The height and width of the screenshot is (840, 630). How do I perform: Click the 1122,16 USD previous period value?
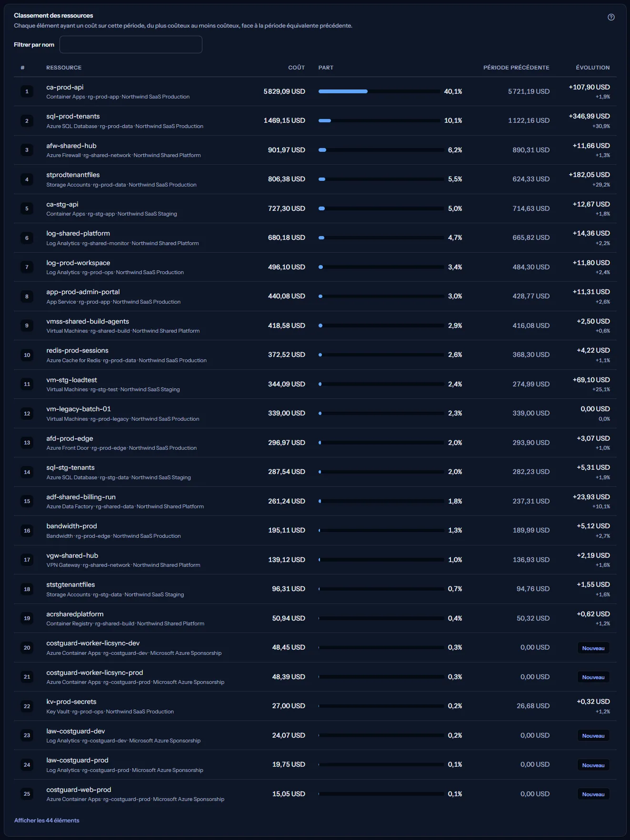pyautogui.click(x=529, y=120)
